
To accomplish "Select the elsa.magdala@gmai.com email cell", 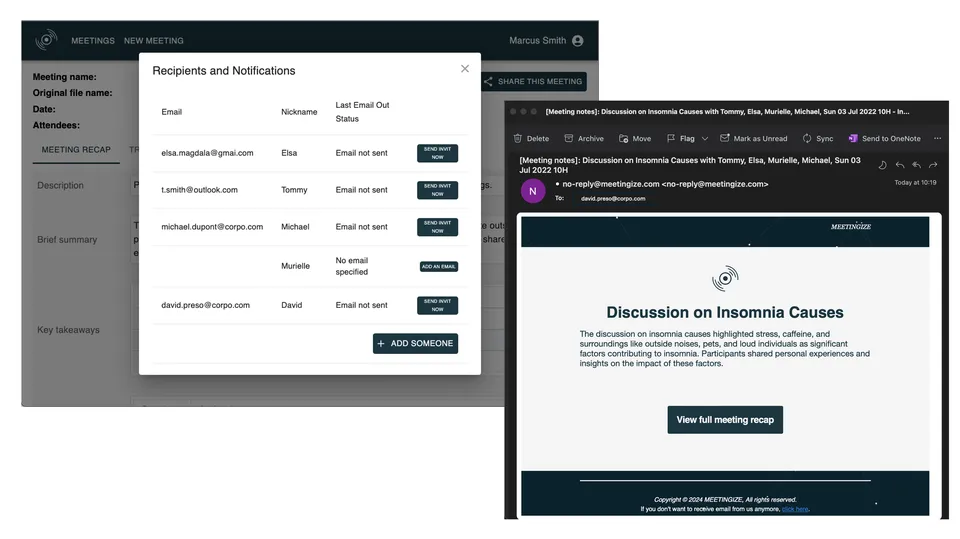I will coord(207,153).
